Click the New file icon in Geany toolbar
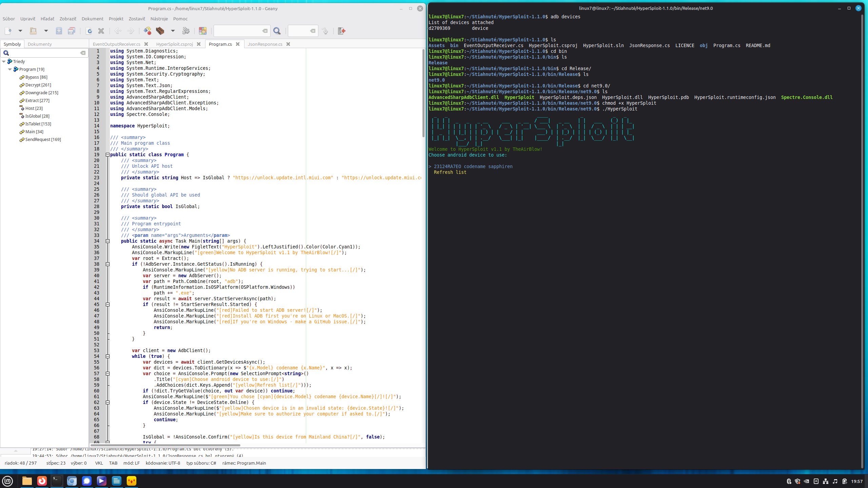The image size is (868, 488). click(8, 31)
